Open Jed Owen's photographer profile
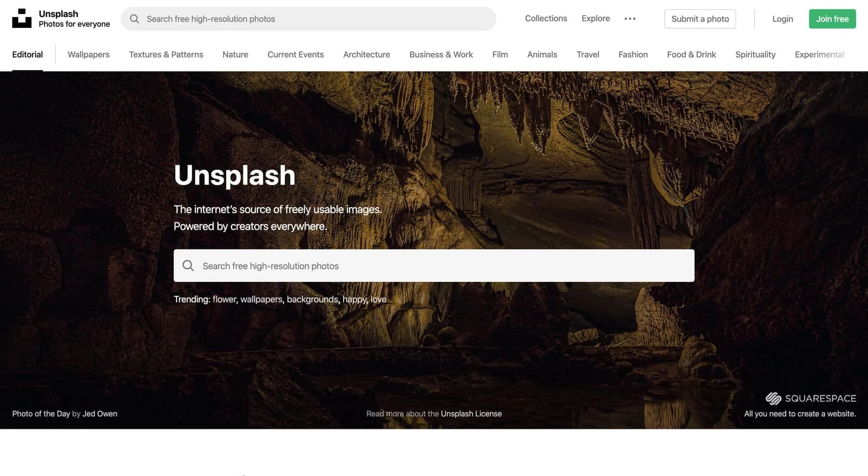Screen dimensions: 868x476 tap(100, 413)
